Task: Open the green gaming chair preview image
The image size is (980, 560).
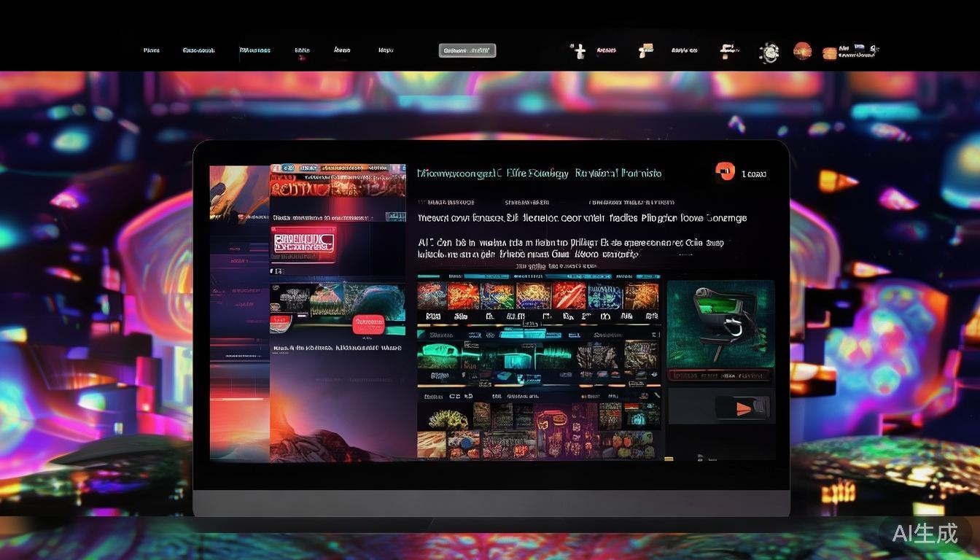Action: [x=720, y=323]
